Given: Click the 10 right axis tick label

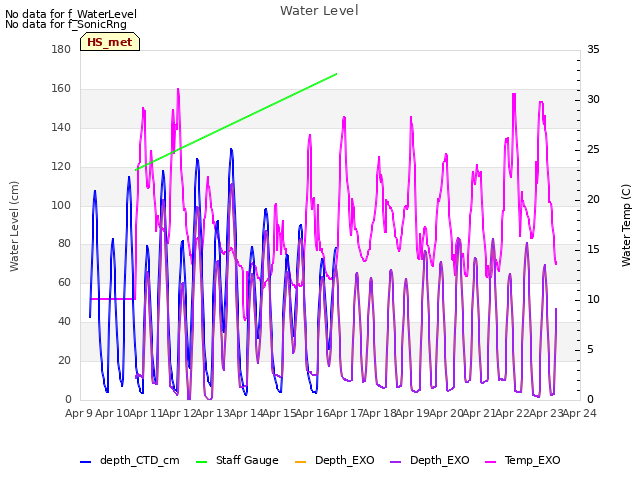Looking at the screenshot, I should [x=593, y=300].
